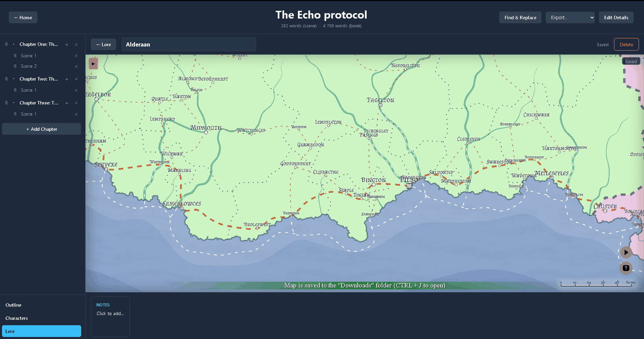Edit the Alderaan title field

[x=188, y=44]
